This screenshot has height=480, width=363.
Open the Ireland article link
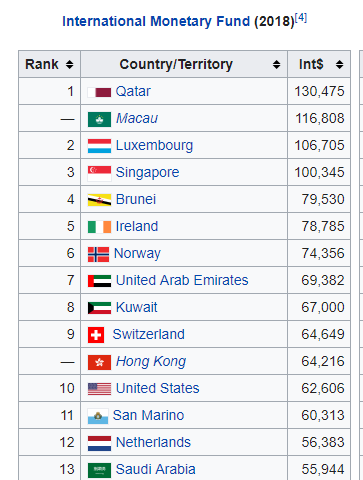coord(137,226)
